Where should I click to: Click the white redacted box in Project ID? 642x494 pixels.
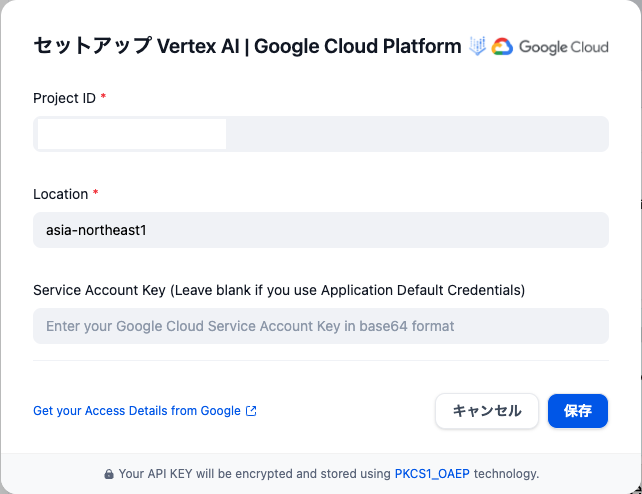pos(131,134)
